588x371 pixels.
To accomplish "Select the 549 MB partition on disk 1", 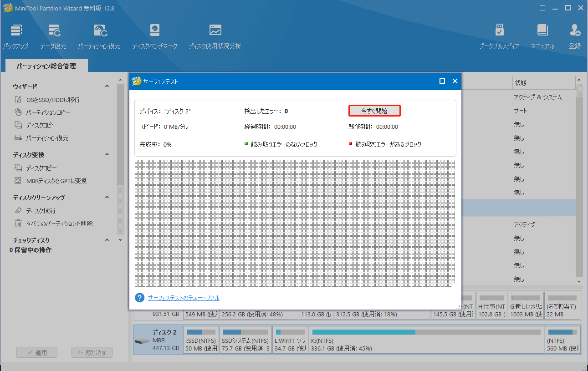I will click(201, 314).
